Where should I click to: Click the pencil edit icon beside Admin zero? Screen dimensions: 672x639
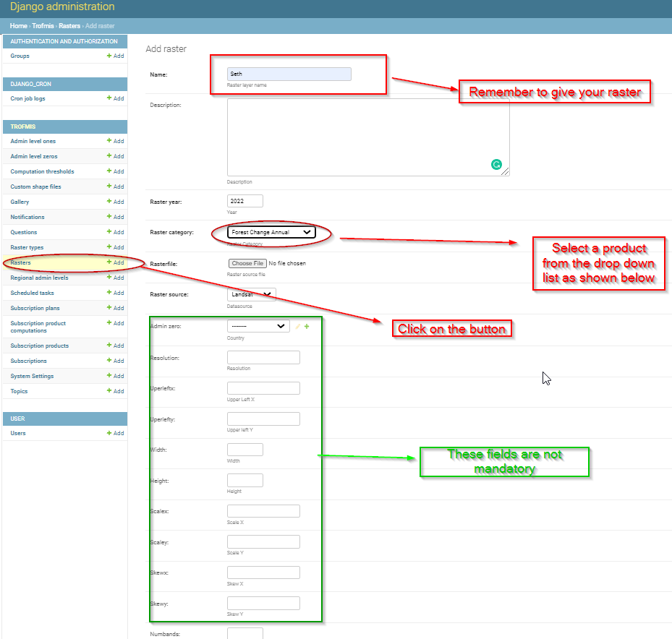[298, 326]
